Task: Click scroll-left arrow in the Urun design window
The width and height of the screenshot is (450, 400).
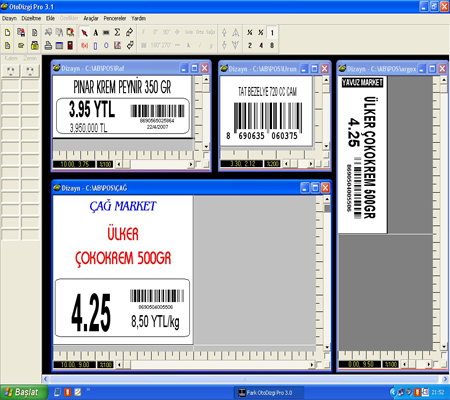Action: tap(286, 164)
